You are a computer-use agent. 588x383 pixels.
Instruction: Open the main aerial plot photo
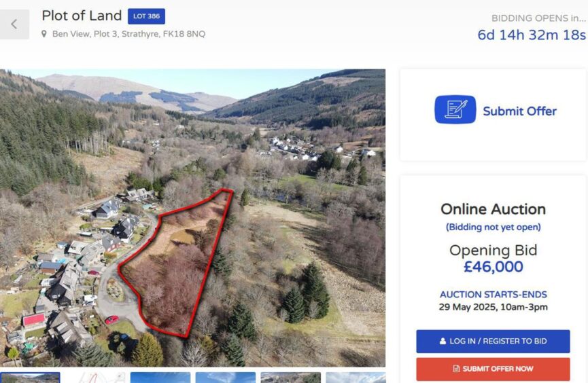pyautogui.click(x=193, y=218)
